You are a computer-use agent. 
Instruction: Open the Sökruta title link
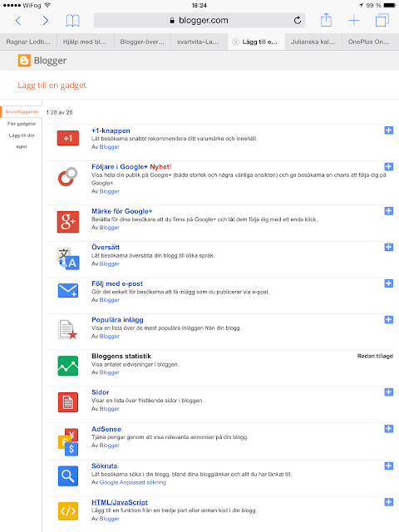[x=104, y=465]
